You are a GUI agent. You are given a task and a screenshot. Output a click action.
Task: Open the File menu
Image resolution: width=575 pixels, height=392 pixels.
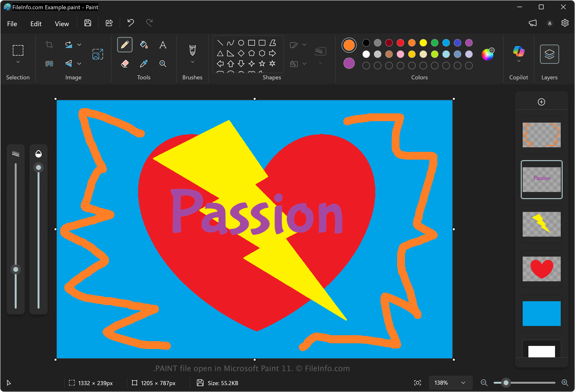[x=12, y=24]
